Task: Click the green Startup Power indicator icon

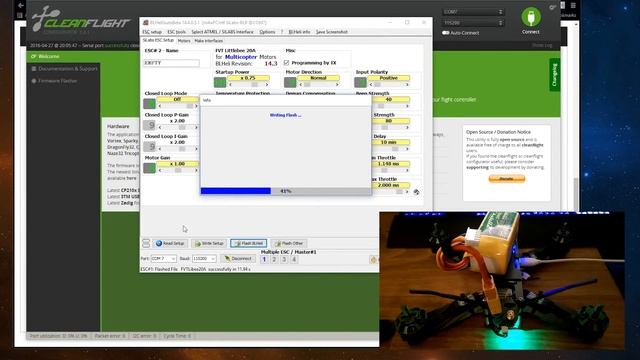Action: [220, 82]
